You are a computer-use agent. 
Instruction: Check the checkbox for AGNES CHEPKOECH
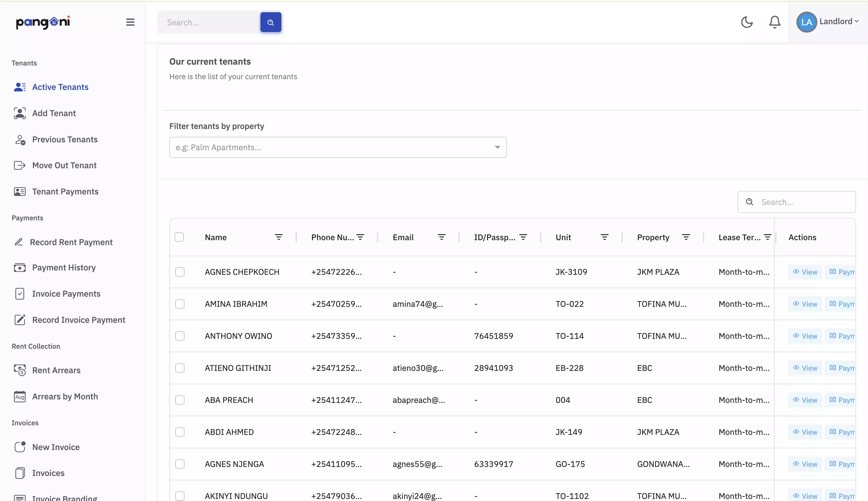[x=180, y=272]
